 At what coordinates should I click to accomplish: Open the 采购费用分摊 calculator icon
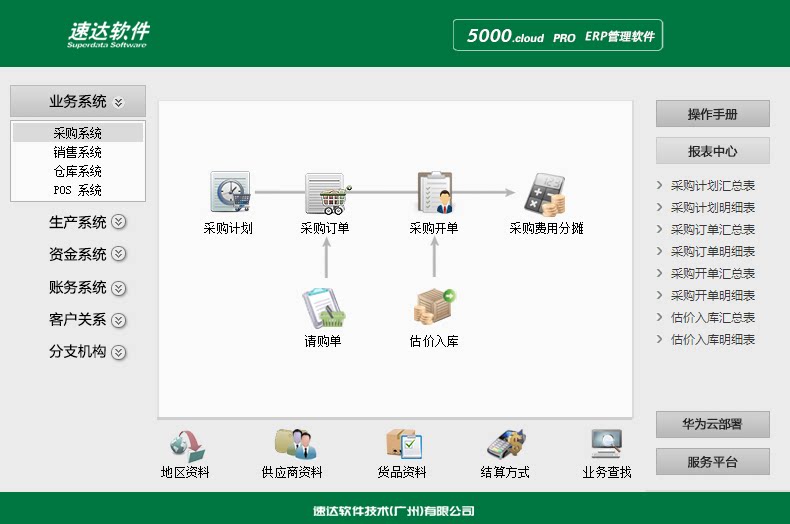point(545,194)
